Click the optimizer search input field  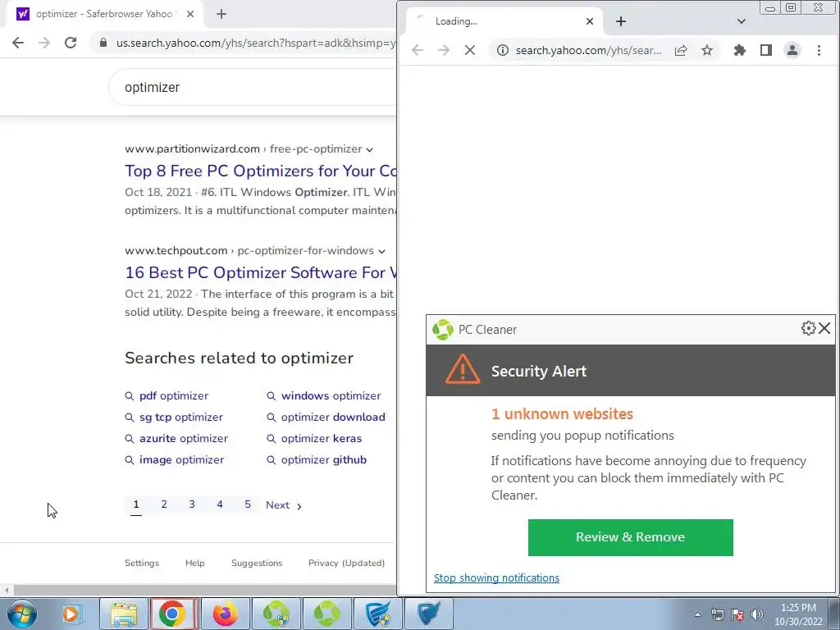(252, 87)
